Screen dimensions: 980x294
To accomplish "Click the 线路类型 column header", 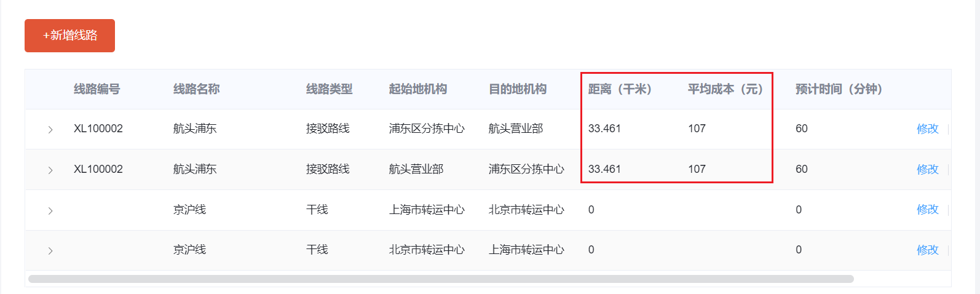I will [x=329, y=89].
